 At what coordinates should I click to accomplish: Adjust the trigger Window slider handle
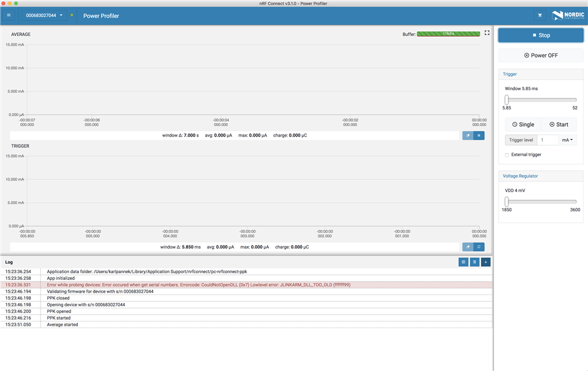coord(507,100)
